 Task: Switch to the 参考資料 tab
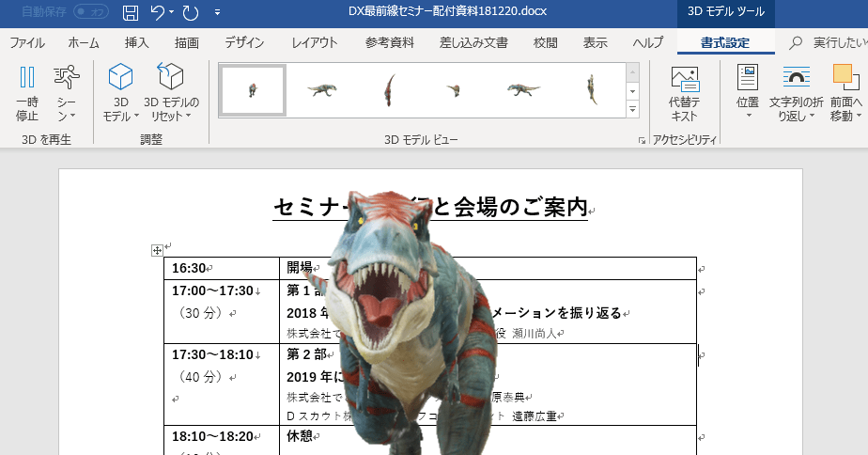coord(390,42)
